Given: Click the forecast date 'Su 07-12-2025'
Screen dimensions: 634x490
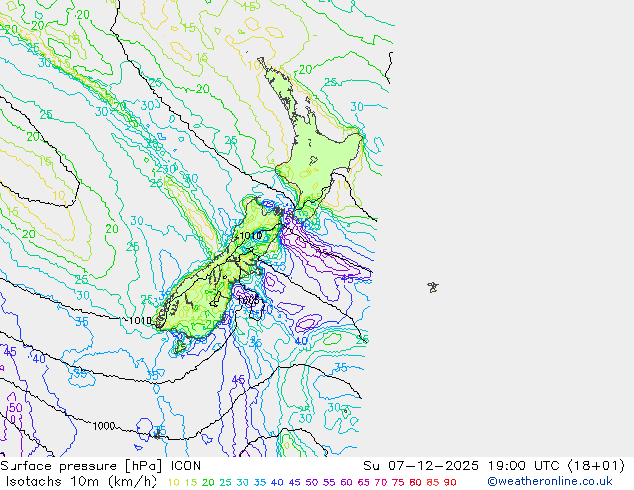Looking at the screenshot, I should pyautogui.click(x=421, y=466).
